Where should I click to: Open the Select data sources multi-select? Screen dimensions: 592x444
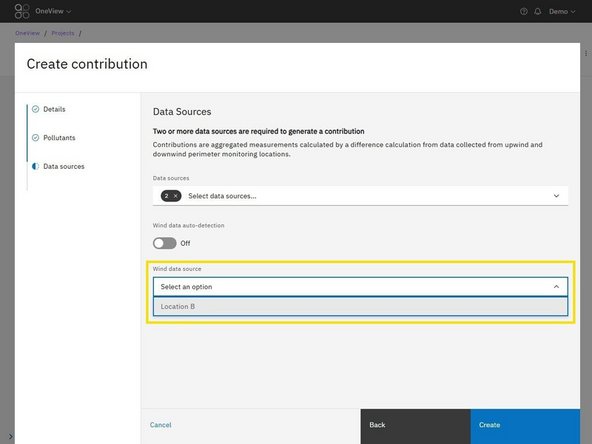(x=360, y=196)
